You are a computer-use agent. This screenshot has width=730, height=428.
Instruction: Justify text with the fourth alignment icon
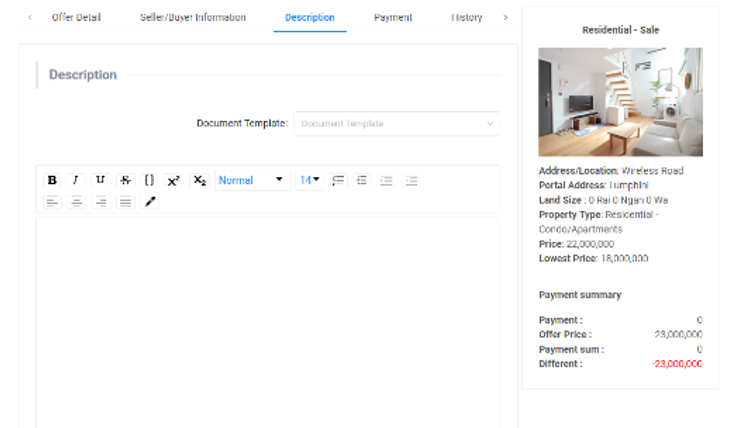coord(125,202)
